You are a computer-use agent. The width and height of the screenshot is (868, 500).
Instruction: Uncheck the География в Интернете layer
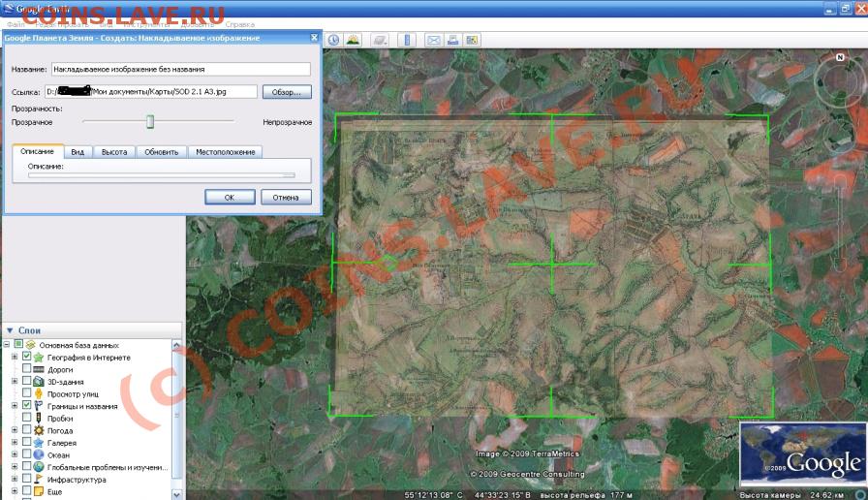pos(26,357)
